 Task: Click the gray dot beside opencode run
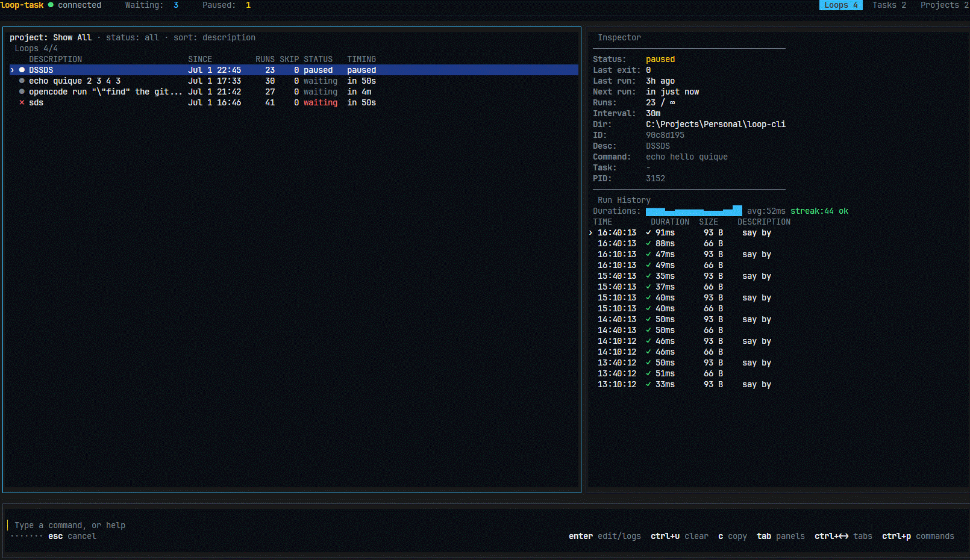[x=22, y=92]
